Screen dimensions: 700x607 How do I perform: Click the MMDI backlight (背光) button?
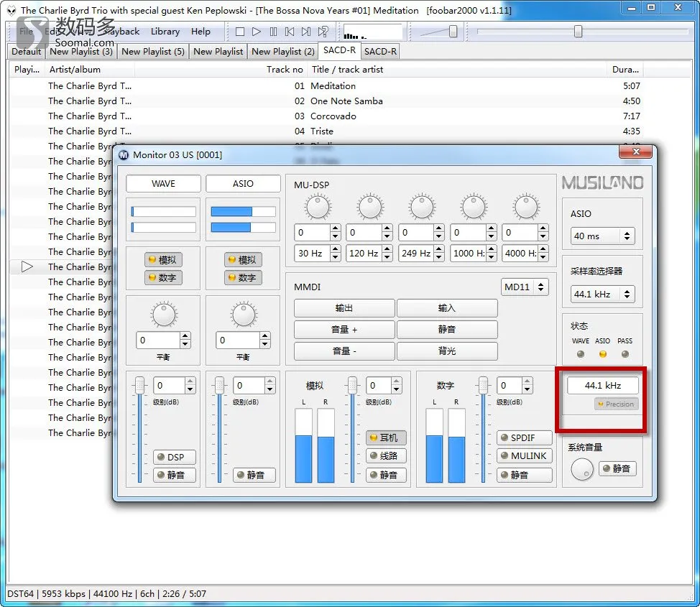pos(447,351)
